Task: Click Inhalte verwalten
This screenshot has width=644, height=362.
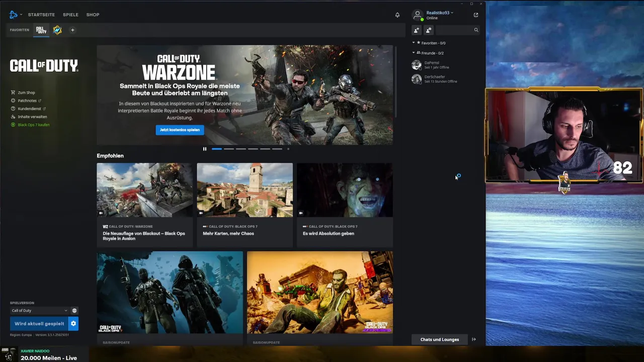Action: (x=32, y=117)
